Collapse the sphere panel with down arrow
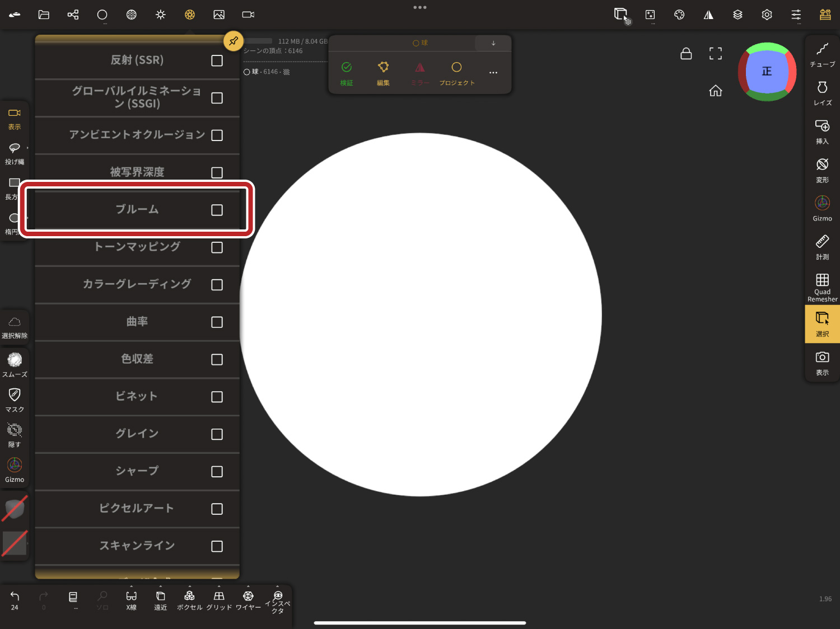Viewport: 840px width, 629px height. (x=493, y=43)
